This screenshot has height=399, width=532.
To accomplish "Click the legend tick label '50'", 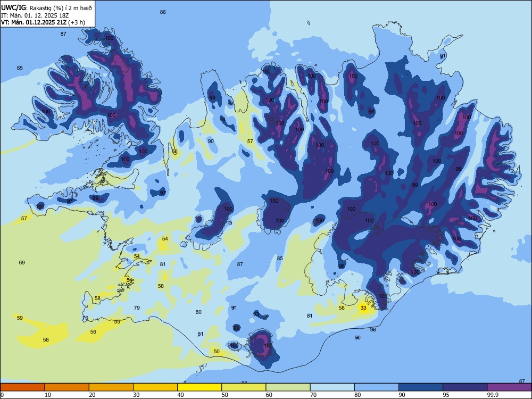I will pyautogui.click(x=225, y=395).
